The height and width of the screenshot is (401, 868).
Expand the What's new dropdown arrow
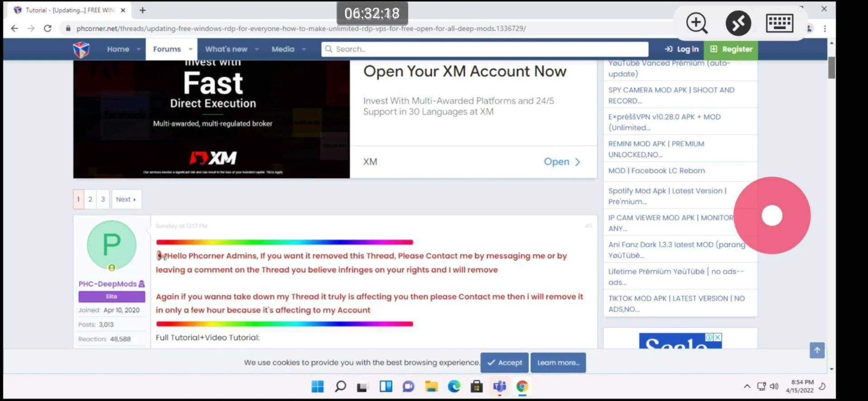pos(257,49)
